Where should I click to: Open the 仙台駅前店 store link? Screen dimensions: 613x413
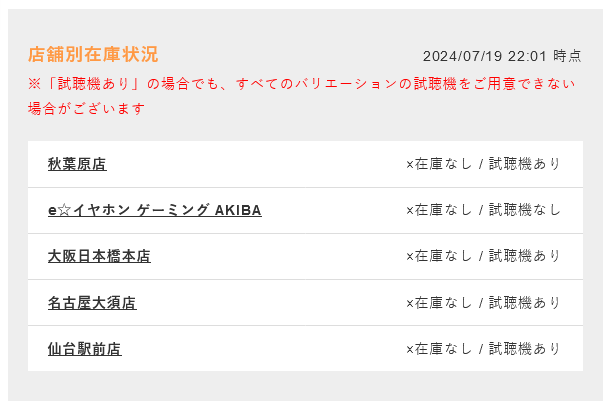[85, 349]
